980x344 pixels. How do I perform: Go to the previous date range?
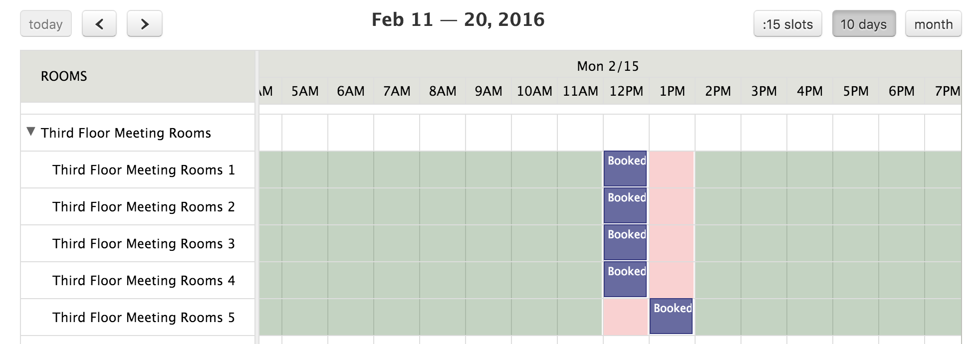point(99,24)
